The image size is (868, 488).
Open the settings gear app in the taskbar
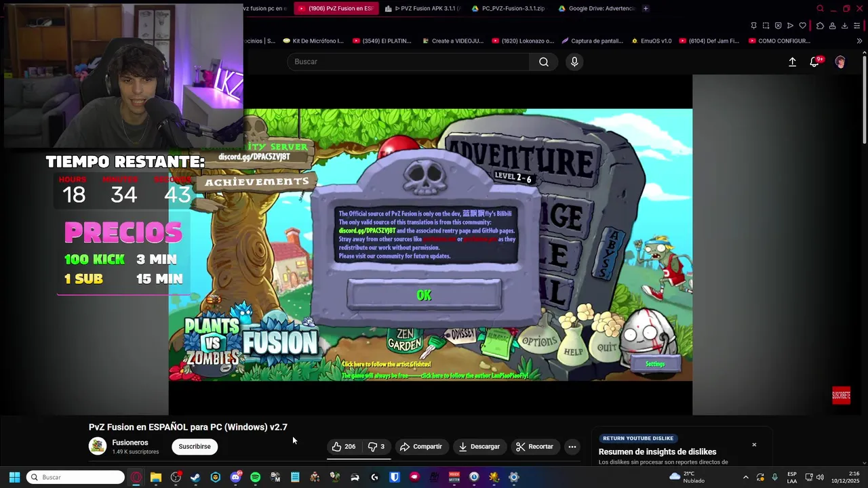[x=514, y=477]
